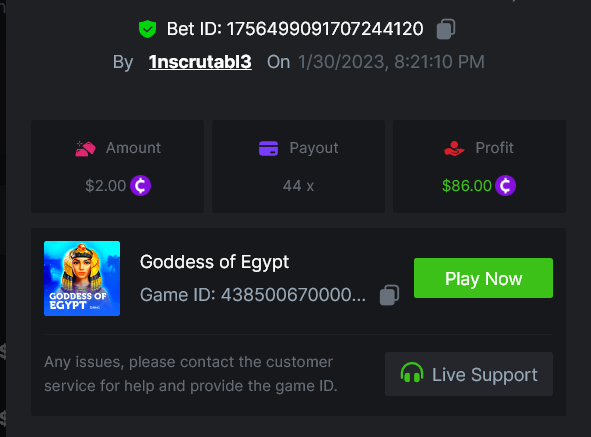The width and height of the screenshot is (591, 437).
Task: Click the truncated Game ID number
Action: [293, 295]
